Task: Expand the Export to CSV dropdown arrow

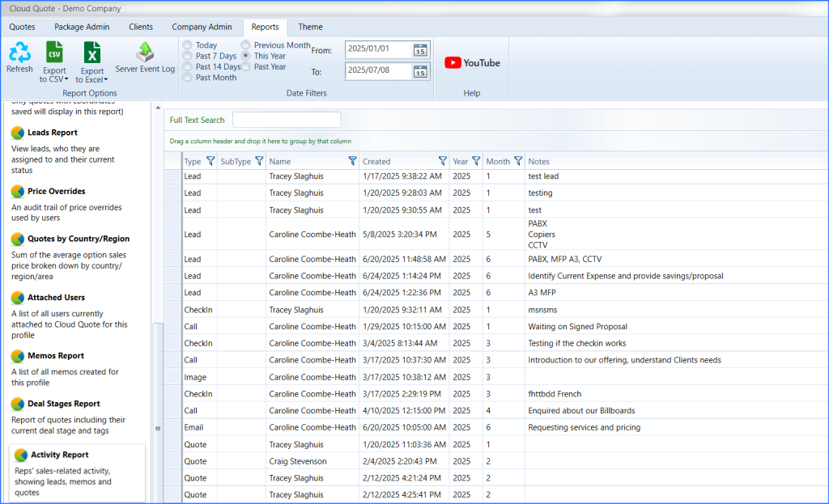Action: [x=66, y=79]
